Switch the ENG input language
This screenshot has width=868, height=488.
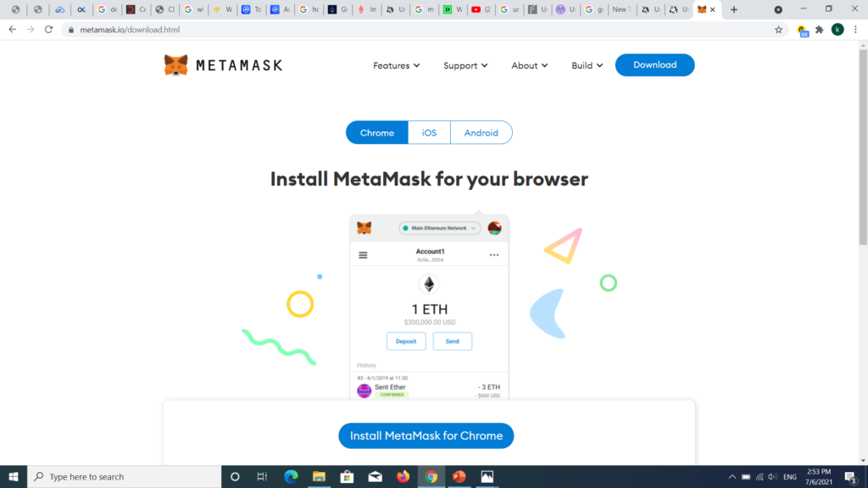[x=790, y=477]
